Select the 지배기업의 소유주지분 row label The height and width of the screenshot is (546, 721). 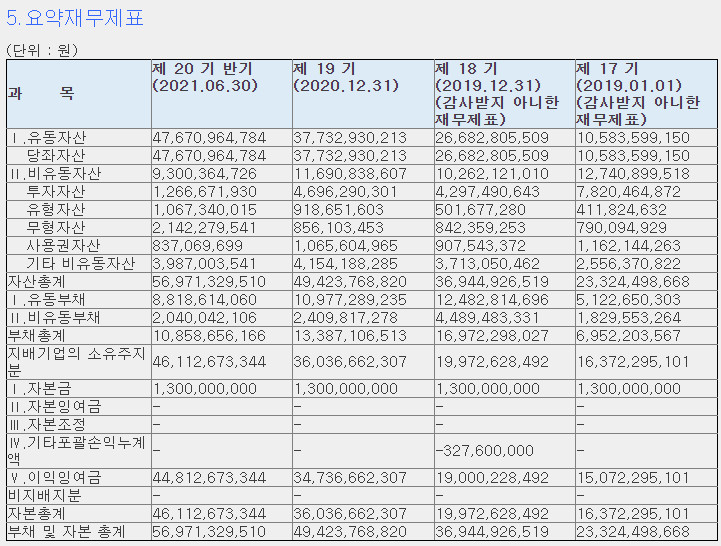77,362
